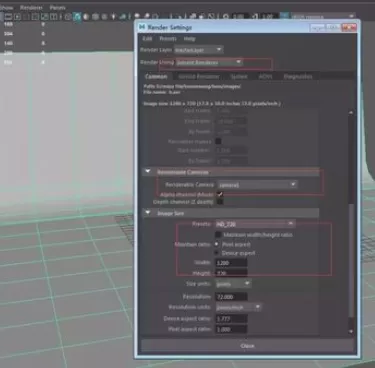Viewport: 375px width, 368px height.
Task: Switch to the Diagnostics tab
Action: coord(298,76)
